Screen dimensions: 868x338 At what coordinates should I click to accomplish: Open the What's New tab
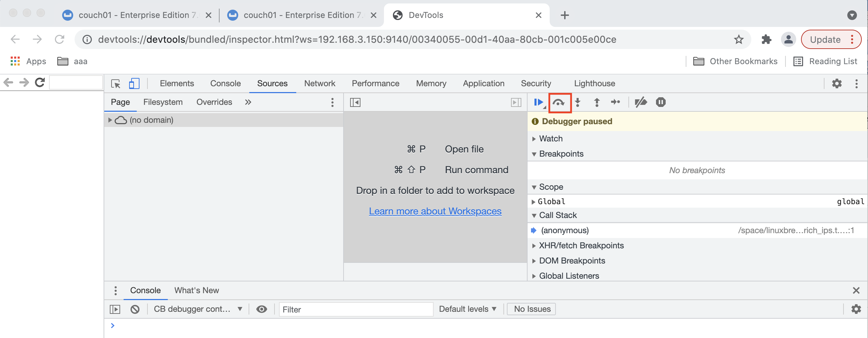pyautogui.click(x=196, y=290)
